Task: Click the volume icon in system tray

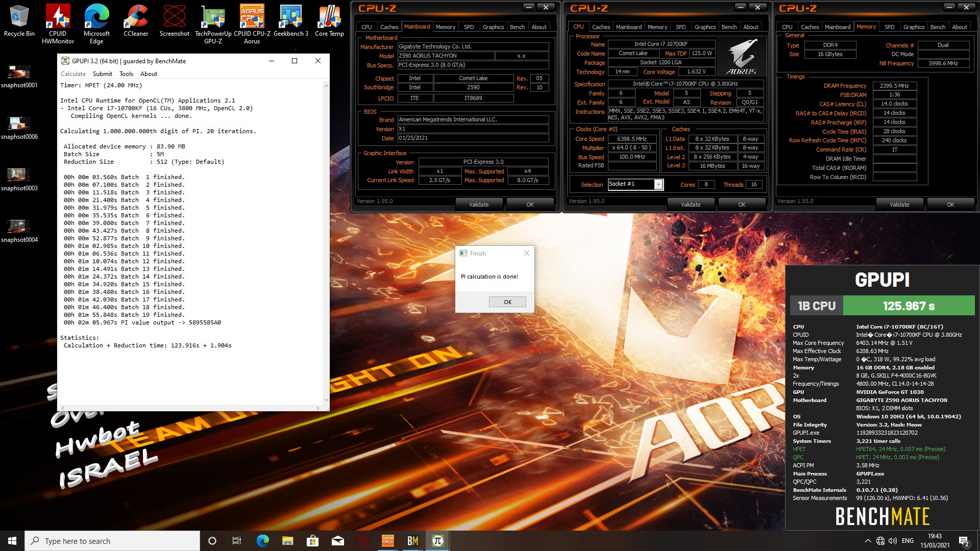Action: click(893, 541)
